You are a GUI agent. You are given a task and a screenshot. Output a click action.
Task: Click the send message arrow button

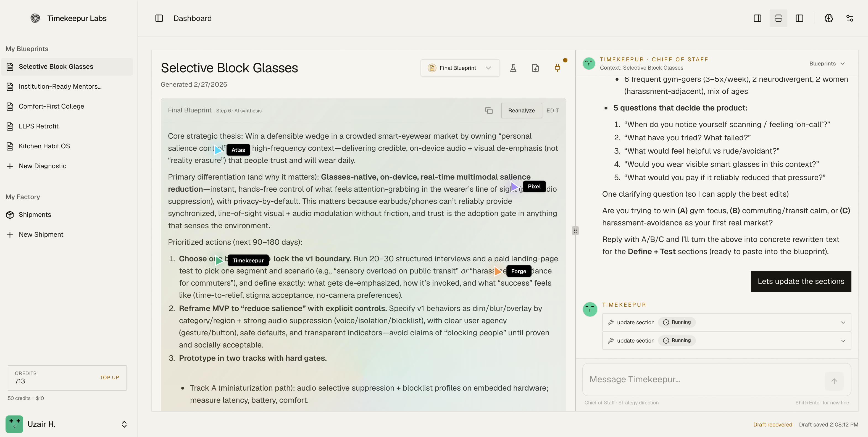click(834, 381)
